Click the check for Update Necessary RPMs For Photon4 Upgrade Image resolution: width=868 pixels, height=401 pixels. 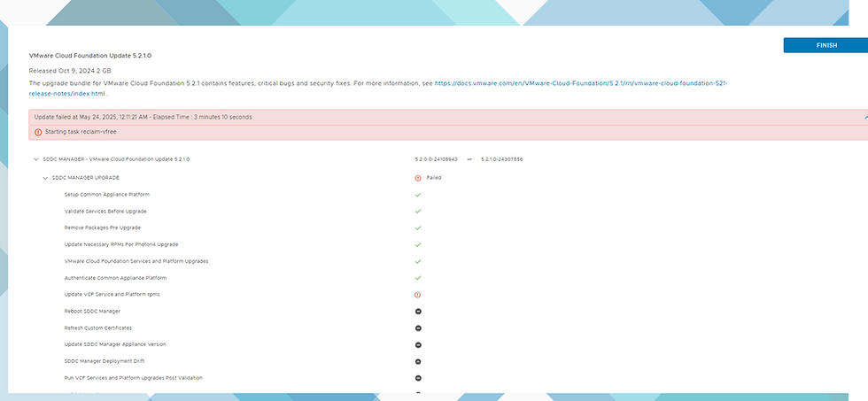pyautogui.click(x=418, y=244)
